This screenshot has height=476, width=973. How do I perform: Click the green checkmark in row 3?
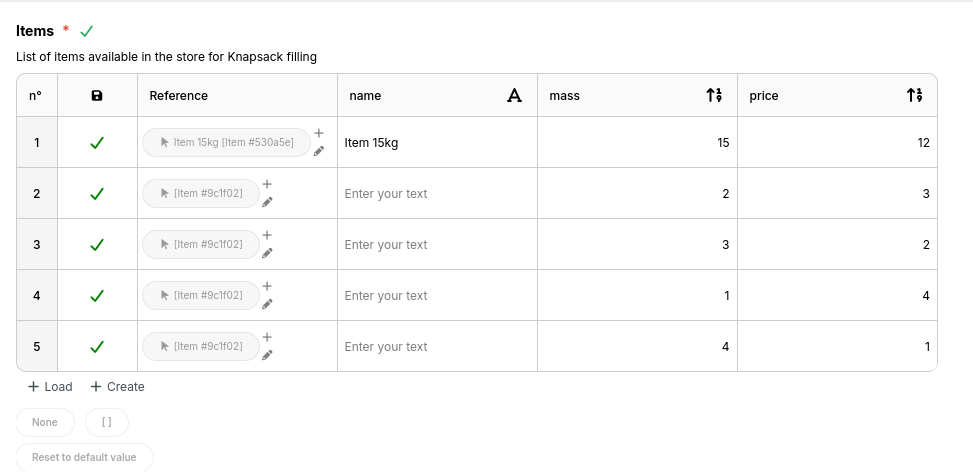pos(97,245)
